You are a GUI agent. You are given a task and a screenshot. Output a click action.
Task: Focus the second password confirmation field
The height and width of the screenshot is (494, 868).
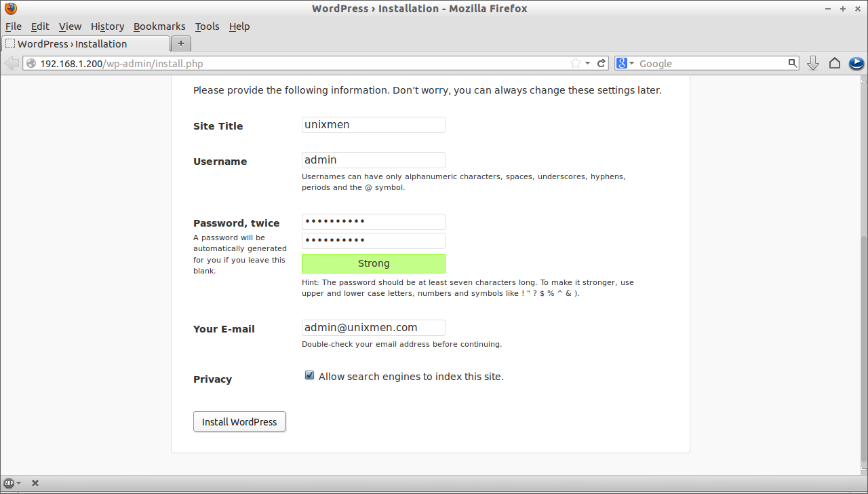coord(374,241)
